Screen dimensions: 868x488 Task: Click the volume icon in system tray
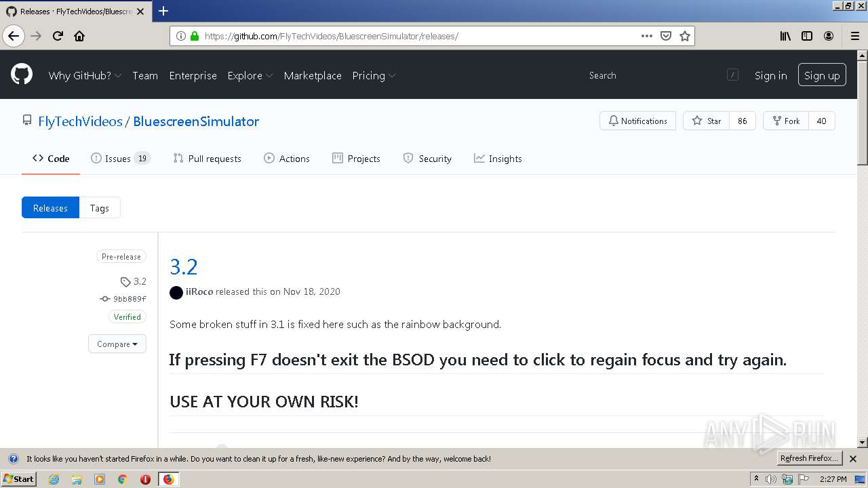771,479
